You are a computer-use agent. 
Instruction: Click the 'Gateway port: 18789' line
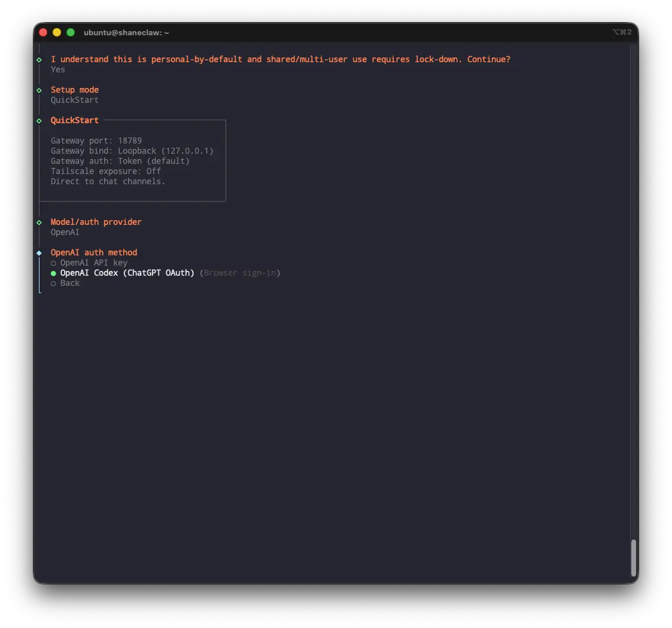96,141
